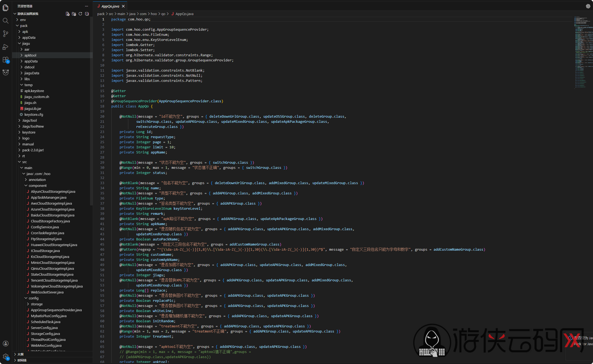Image resolution: width=593 pixels, height=364 pixels.
Task: Collapse all folders in explorer
Action: pos(87,14)
